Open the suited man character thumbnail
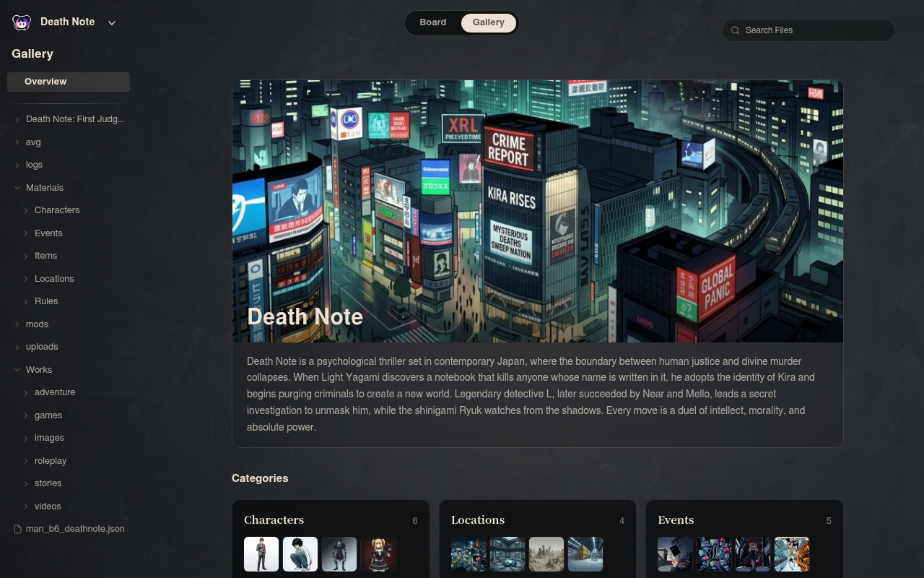This screenshot has height=578, width=924. coord(261,554)
